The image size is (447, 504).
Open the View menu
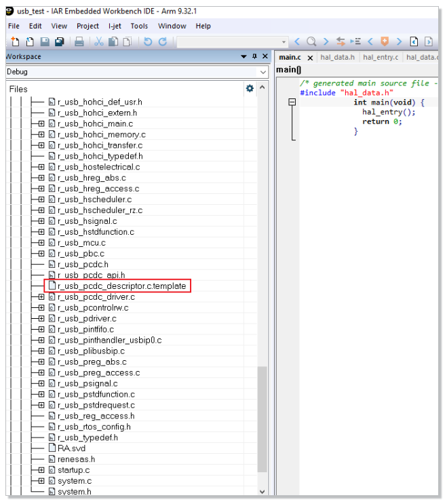[59, 26]
